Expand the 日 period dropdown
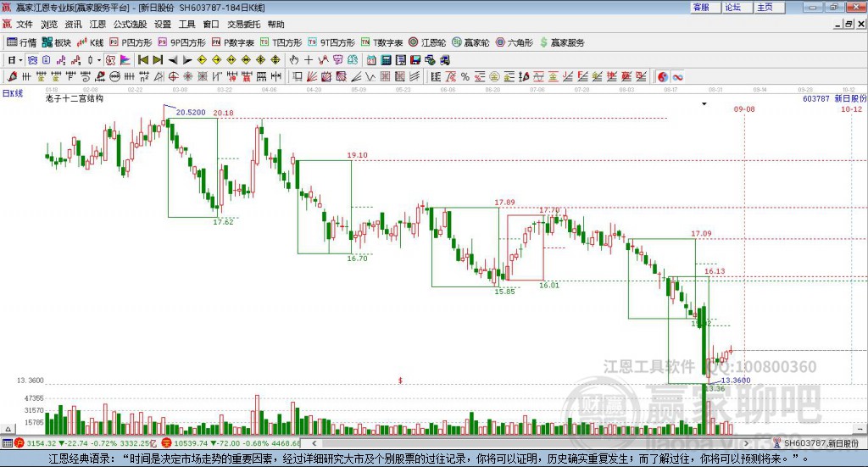Screen dimensions: 868x467 pyautogui.click(x=20, y=60)
